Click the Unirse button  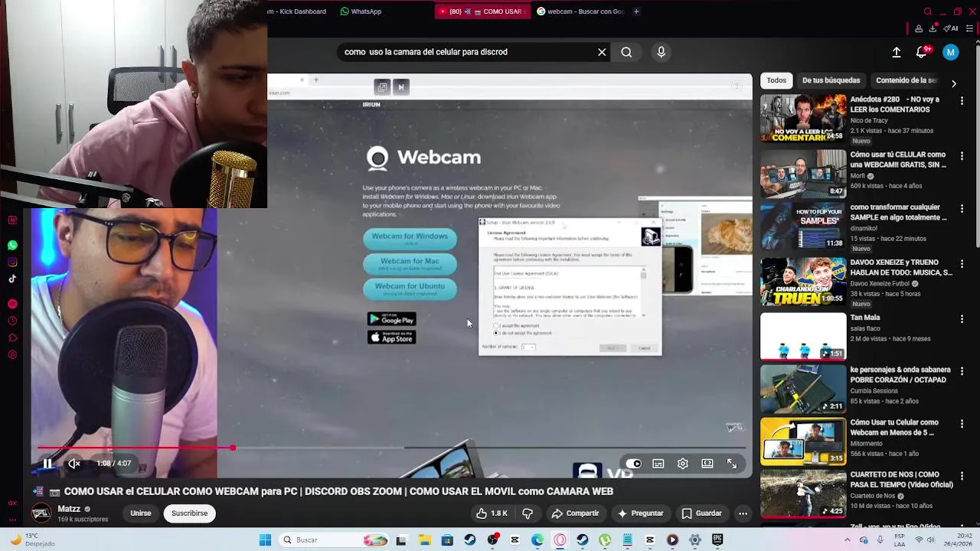coord(141,514)
